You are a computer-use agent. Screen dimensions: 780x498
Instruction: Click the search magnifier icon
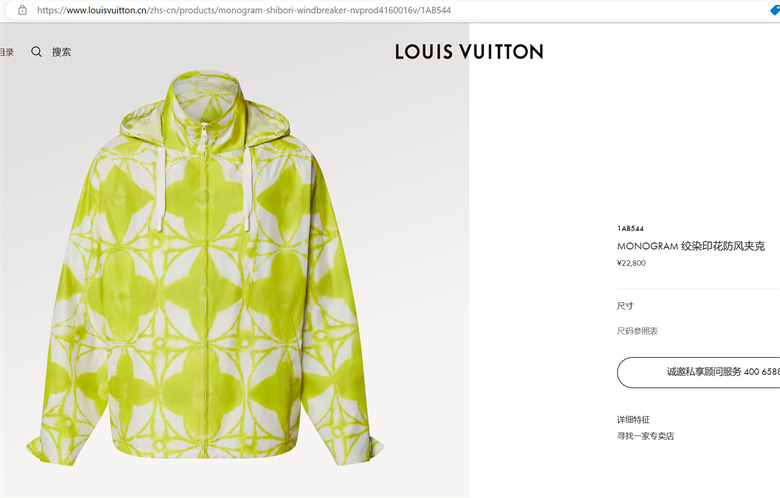coord(36,52)
